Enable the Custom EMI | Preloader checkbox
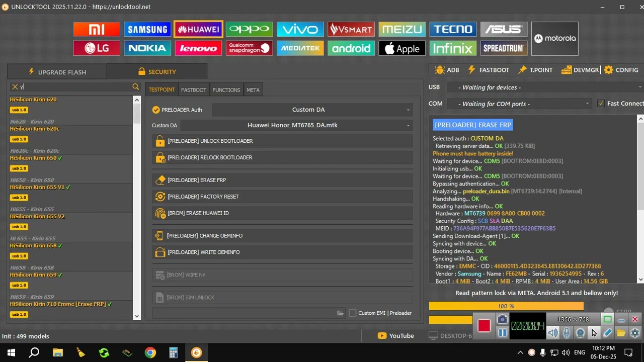Screen dimensions: 644x362 [x=353, y=313]
